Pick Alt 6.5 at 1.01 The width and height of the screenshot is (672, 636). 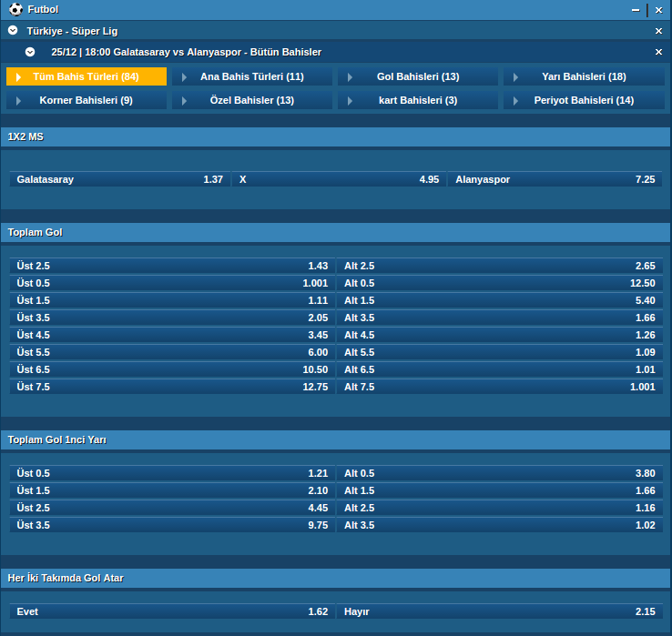coord(500,369)
